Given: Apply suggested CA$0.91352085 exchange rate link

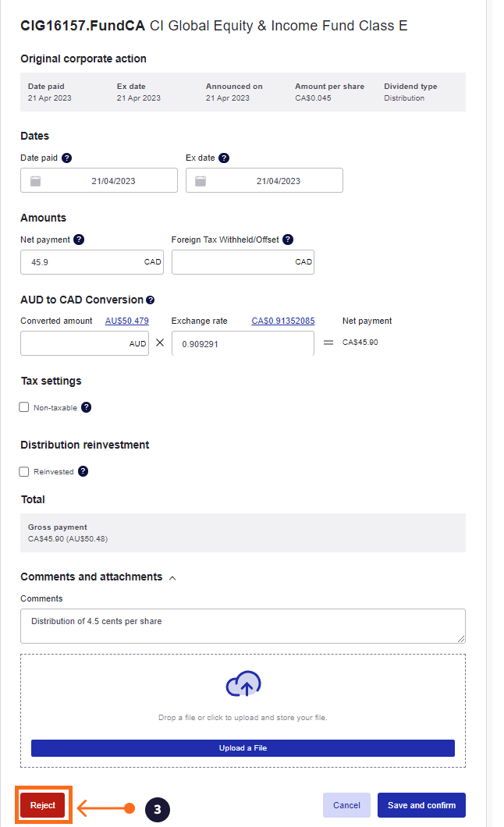Looking at the screenshot, I should tap(283, 321).
